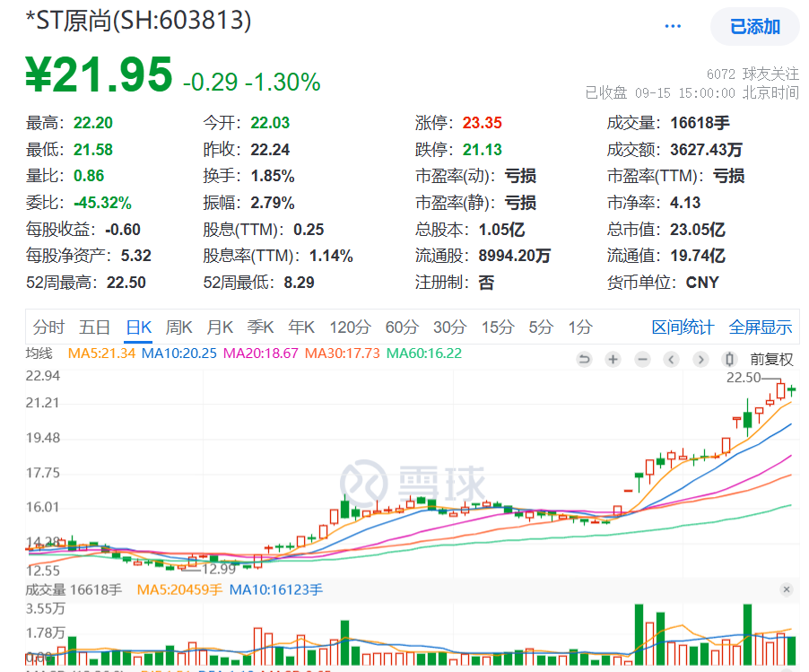This screenshot has width=809, height=672.
Task: Switch to the 120分 interval tab
Action: 351,327
